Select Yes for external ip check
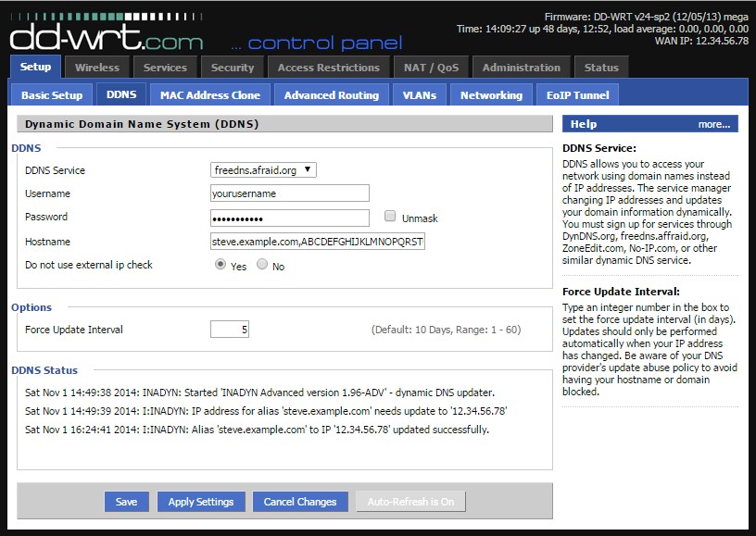The image size is (756, 536). point(220,265)
